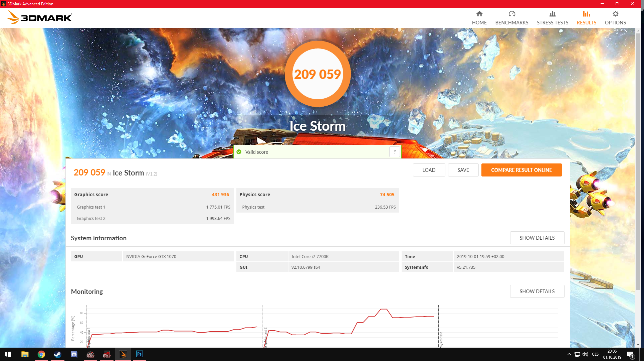Open the Stress Tests chart icon

pyautogui.click(x=553, y=14)
